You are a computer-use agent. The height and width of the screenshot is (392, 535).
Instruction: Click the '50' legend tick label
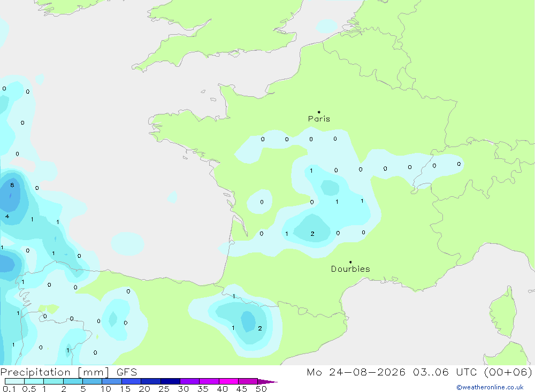click(261, 389)
